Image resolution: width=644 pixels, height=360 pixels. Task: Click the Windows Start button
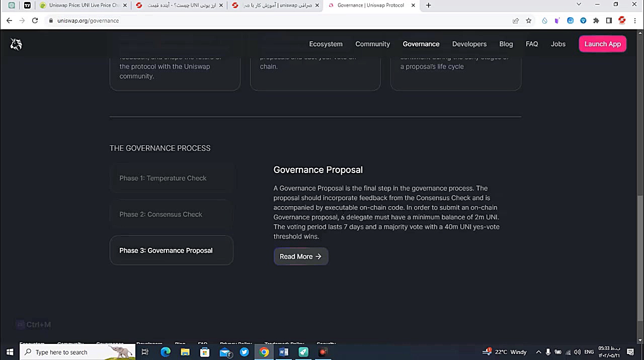point(10,352)
